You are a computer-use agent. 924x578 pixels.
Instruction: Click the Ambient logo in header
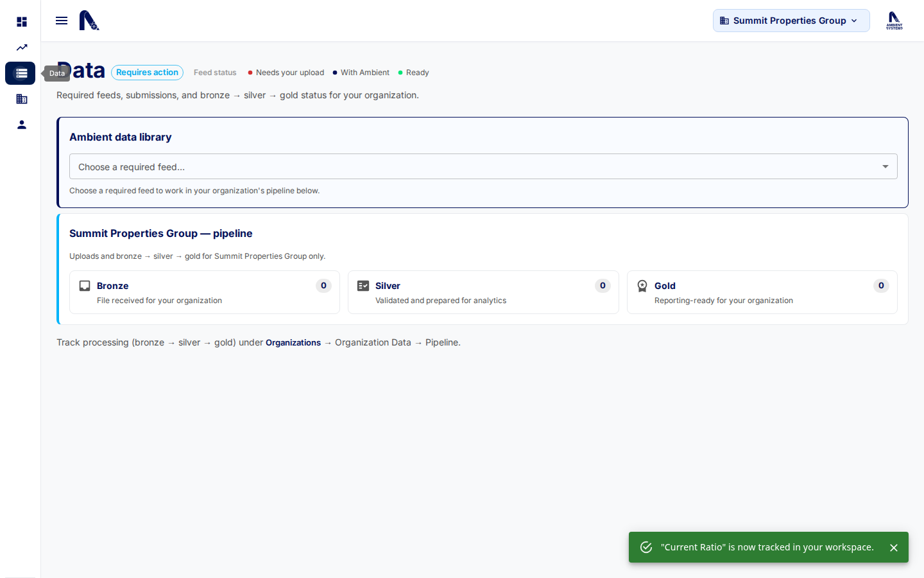pos(89,21)
